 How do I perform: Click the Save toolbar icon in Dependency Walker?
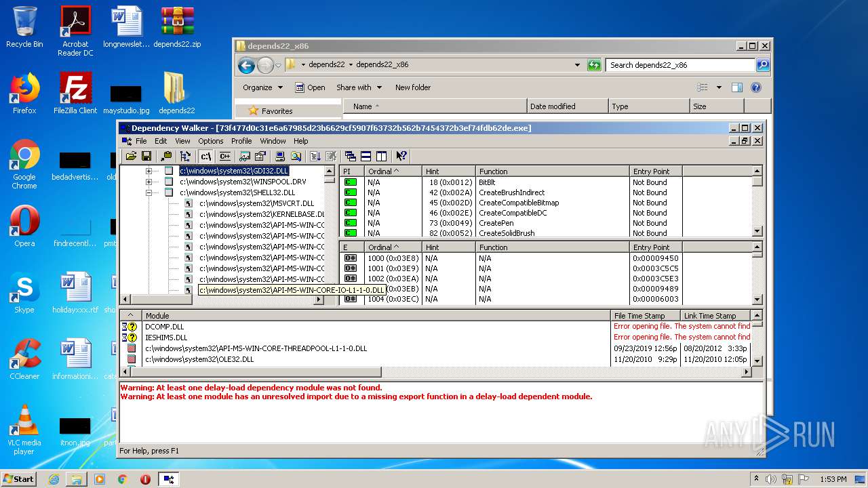[x=146, y=157]
